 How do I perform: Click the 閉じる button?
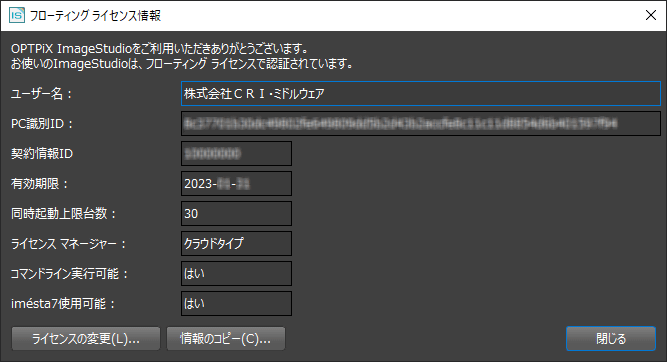(611, 339)
